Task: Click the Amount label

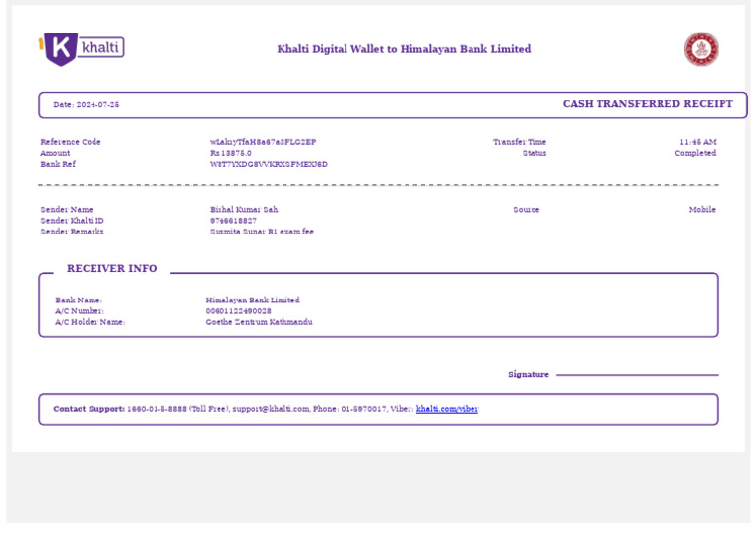Action: 55,153
